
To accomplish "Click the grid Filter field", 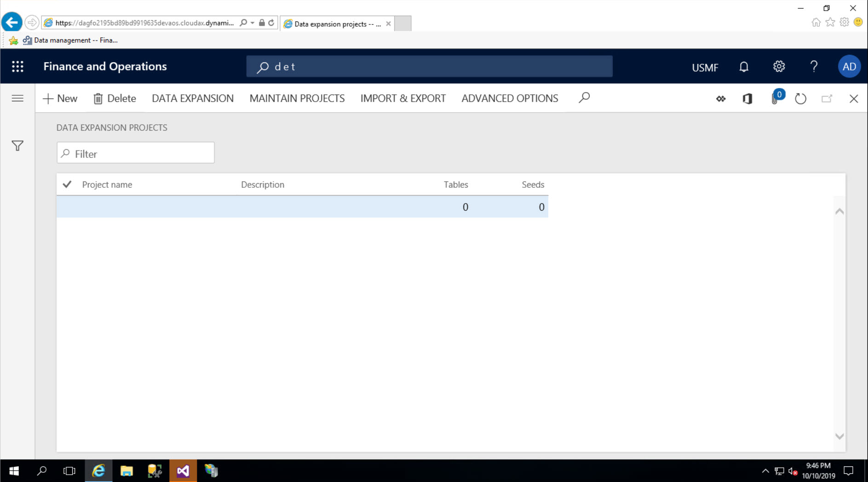I will tap(136, 153).
